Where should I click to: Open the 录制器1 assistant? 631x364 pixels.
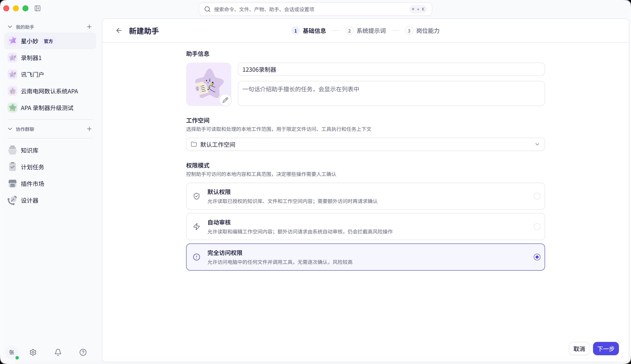(x=50, y=58)
